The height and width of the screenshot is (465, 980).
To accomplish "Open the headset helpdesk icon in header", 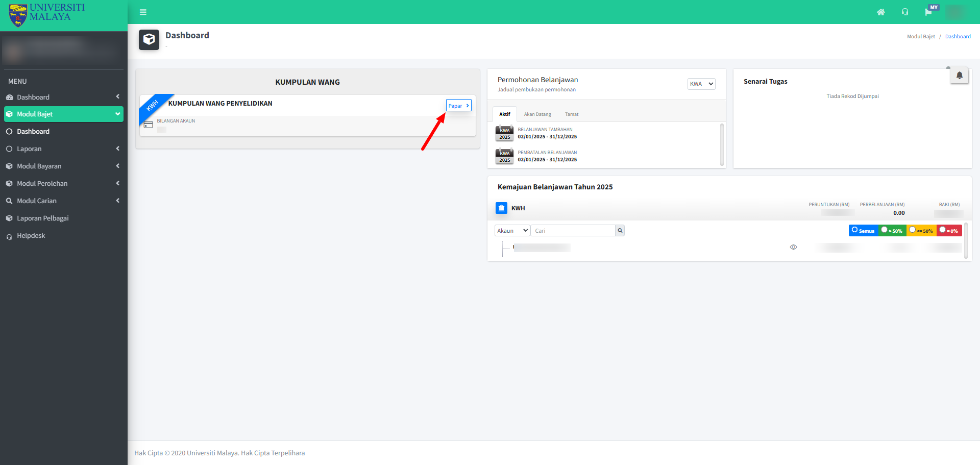I will tap(905, 12).
